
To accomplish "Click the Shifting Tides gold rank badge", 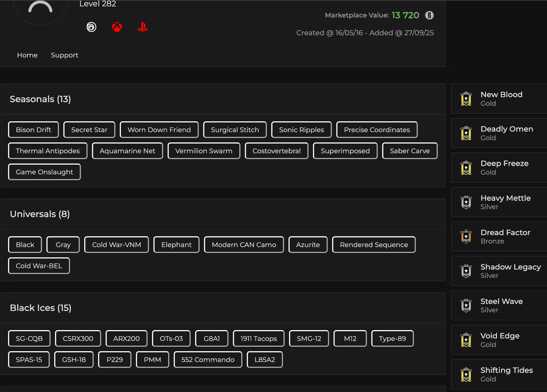I will tap(466, 375).
